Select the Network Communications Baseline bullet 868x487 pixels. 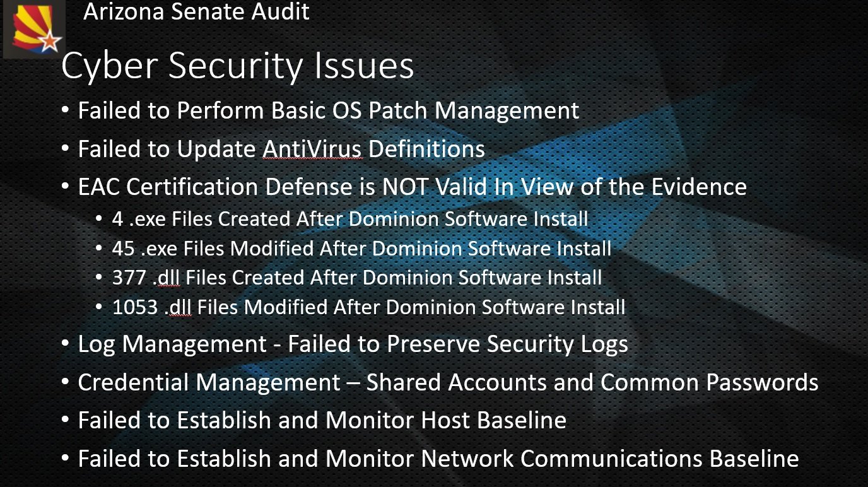[438, 459]
